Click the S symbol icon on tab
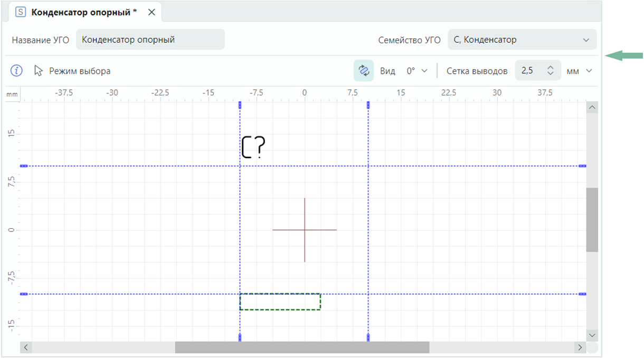Viewport: 644px width, 358px height. 21,12
